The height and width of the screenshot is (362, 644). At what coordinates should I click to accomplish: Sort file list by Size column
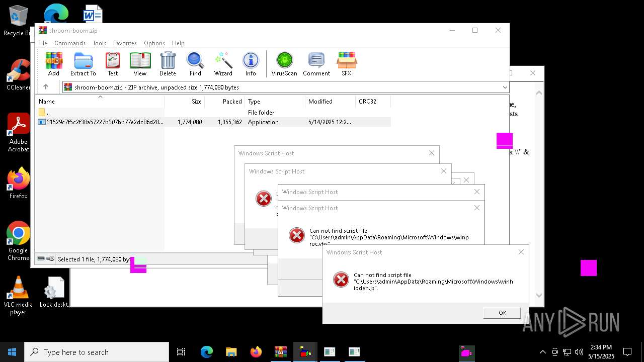click(x=185, y=102)
